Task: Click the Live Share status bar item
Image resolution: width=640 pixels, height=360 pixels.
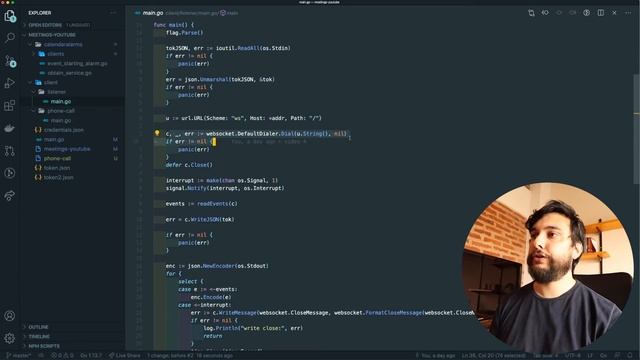Action: coord(124,356)
